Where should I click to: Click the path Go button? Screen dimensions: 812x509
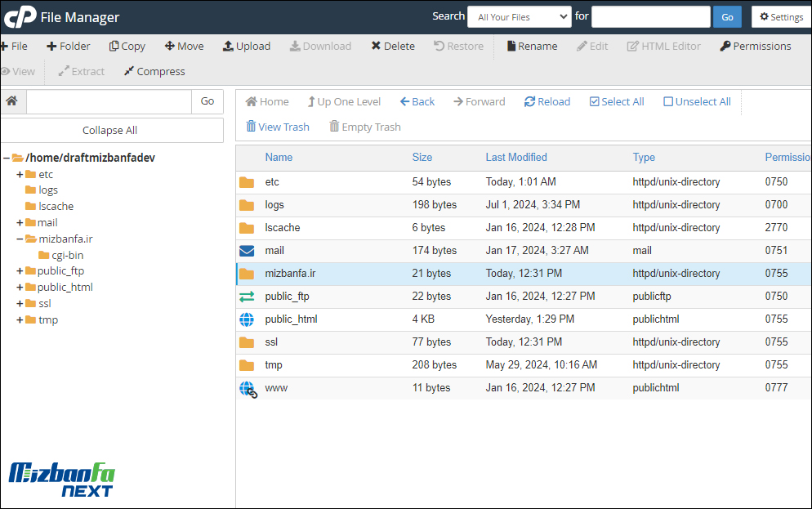[207, 101]
